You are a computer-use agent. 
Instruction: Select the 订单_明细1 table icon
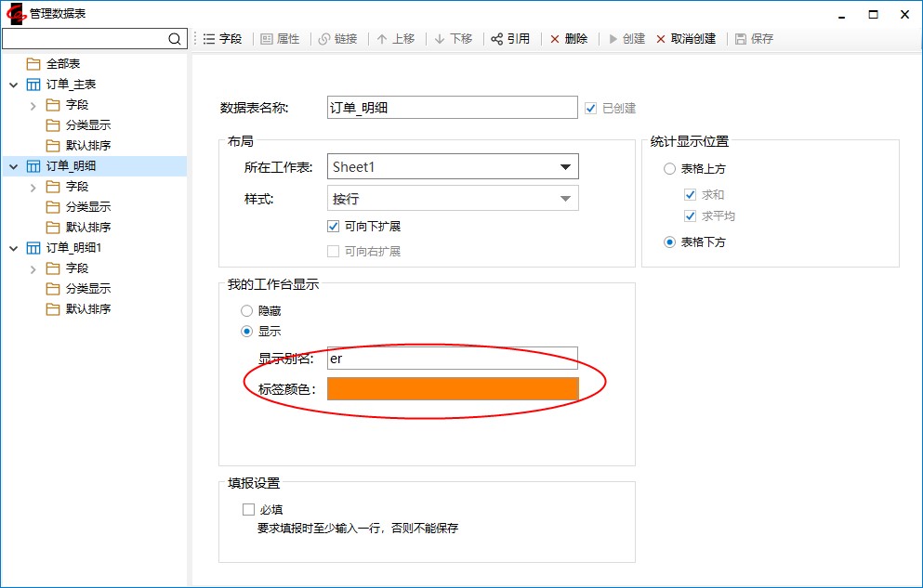(33, 248)
